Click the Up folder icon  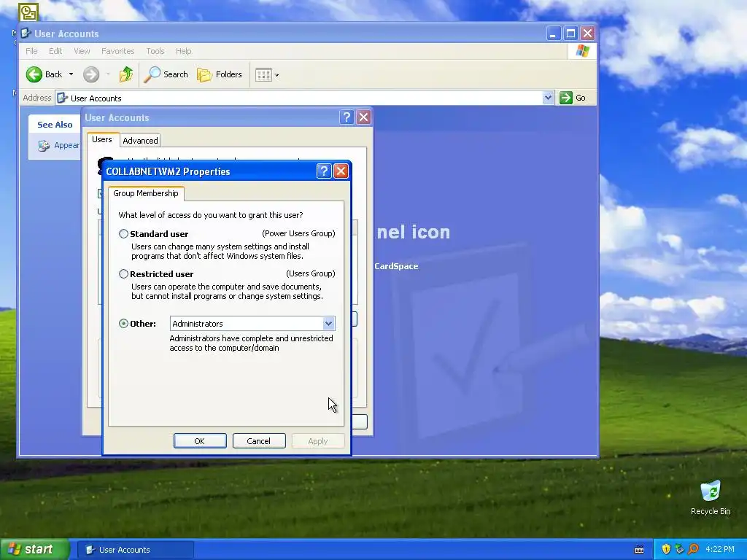[x=126, y=74]
